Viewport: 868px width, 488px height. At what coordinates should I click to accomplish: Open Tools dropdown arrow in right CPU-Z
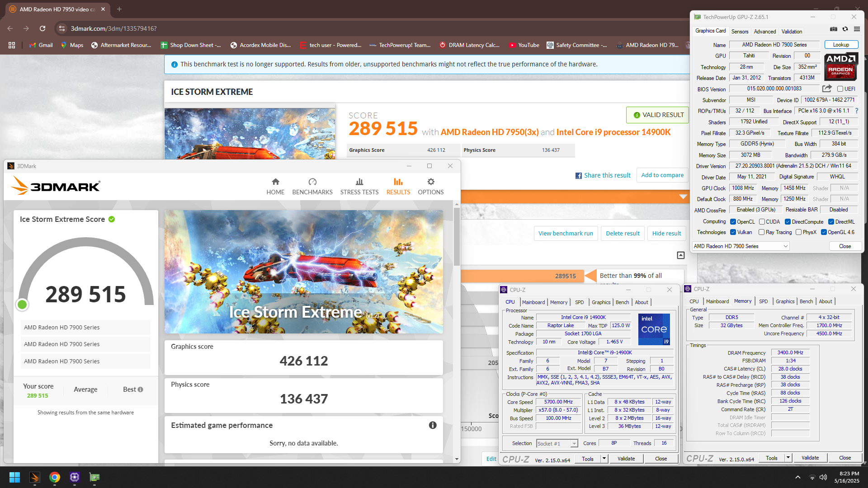pos(788,458)
